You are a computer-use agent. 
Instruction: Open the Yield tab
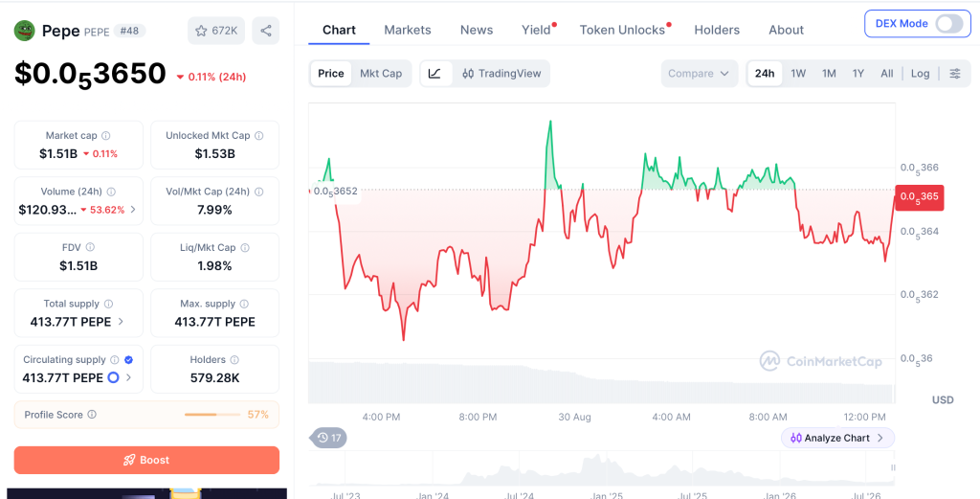536,30
